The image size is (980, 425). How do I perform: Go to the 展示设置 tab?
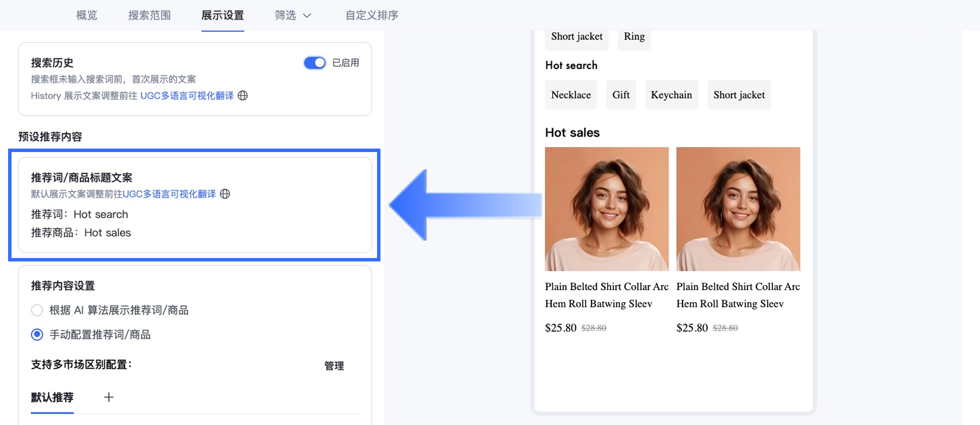pos(223,16)
